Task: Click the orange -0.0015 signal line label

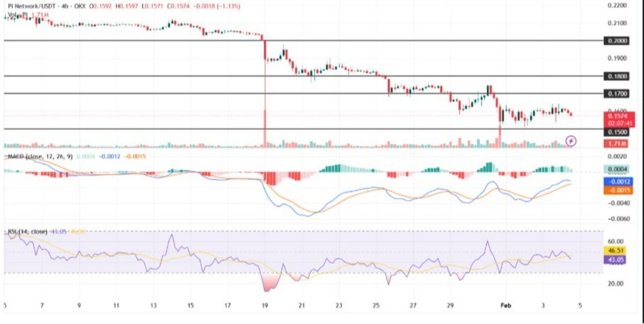Action: (x=618, y=190)
